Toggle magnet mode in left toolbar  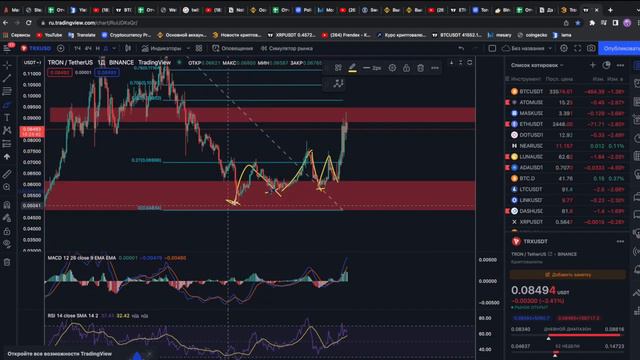pyautogui.click(x=7, y=205)
